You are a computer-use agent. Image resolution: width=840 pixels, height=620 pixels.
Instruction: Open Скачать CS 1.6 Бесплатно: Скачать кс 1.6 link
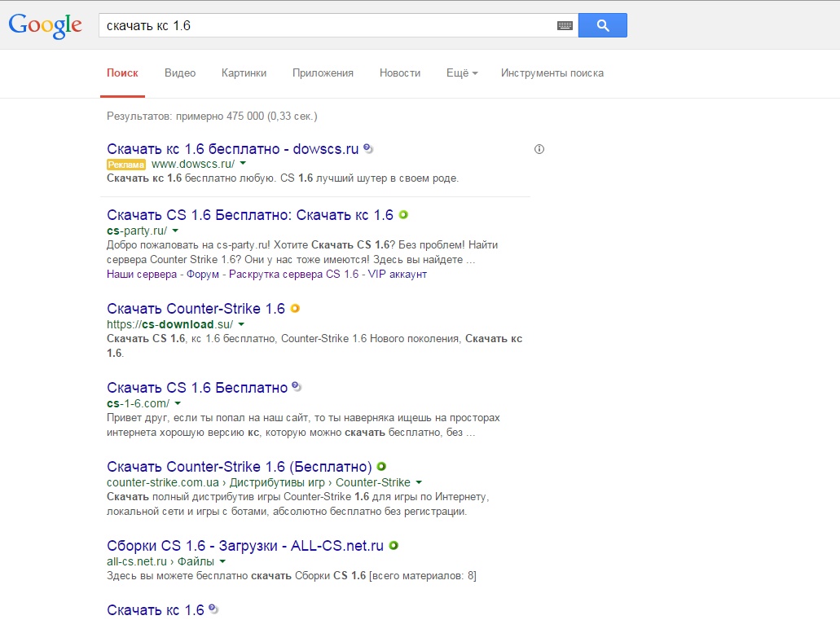point(249,215)
